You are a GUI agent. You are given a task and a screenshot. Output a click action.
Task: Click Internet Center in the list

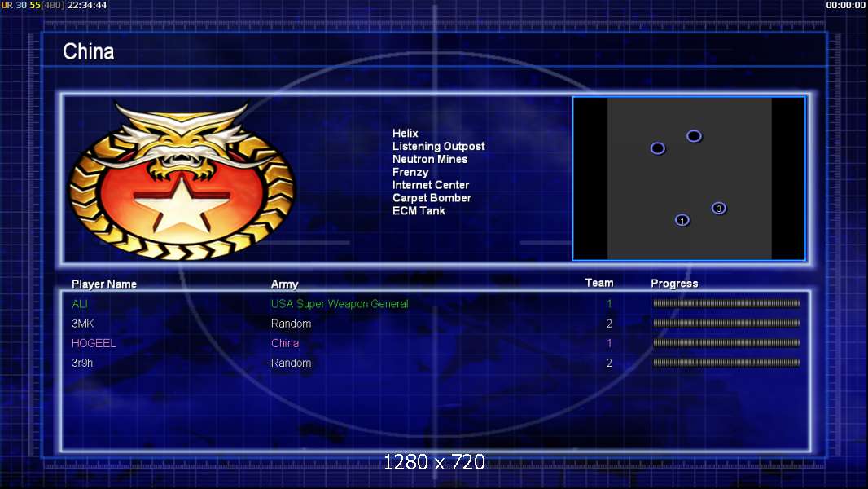(x=431, y=185)
